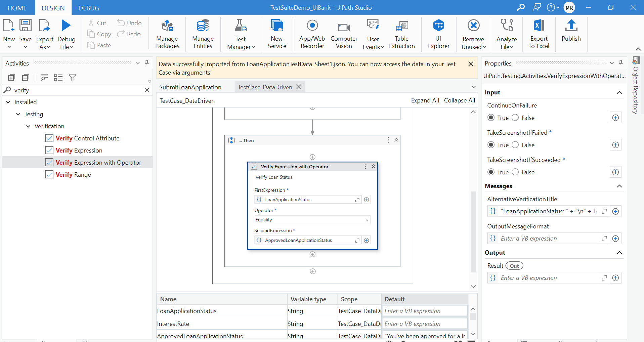Click Undo in the ribbon
Image resolution: width=644 pixels, height=342 pixels.
click(x=129, y=23)
